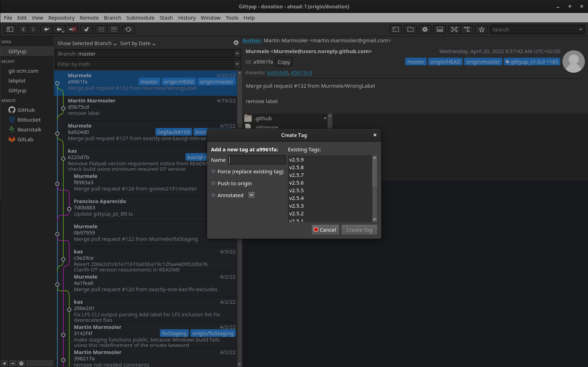Cancel the Create Tag dialog

pyautogui.click(x=325, y=230)
